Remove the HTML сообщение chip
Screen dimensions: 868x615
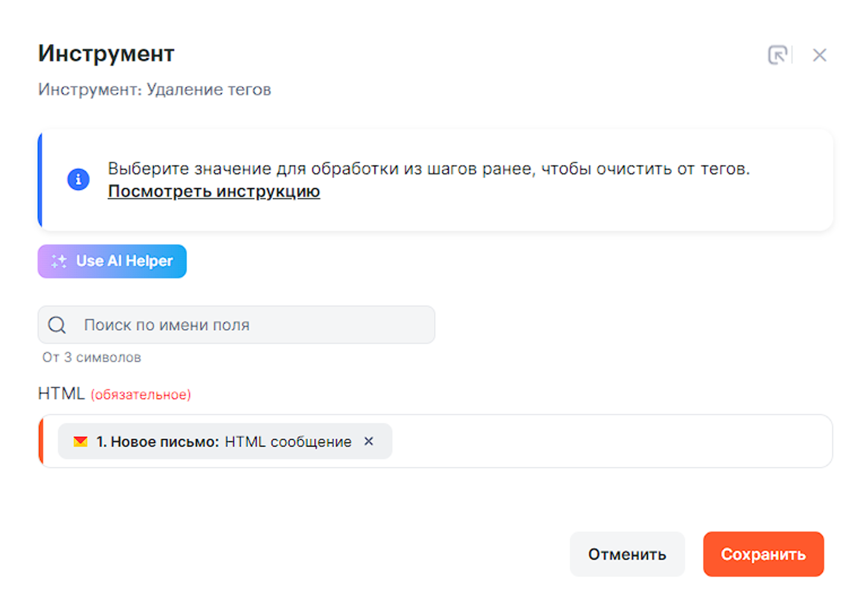click(x=369, y=441)
